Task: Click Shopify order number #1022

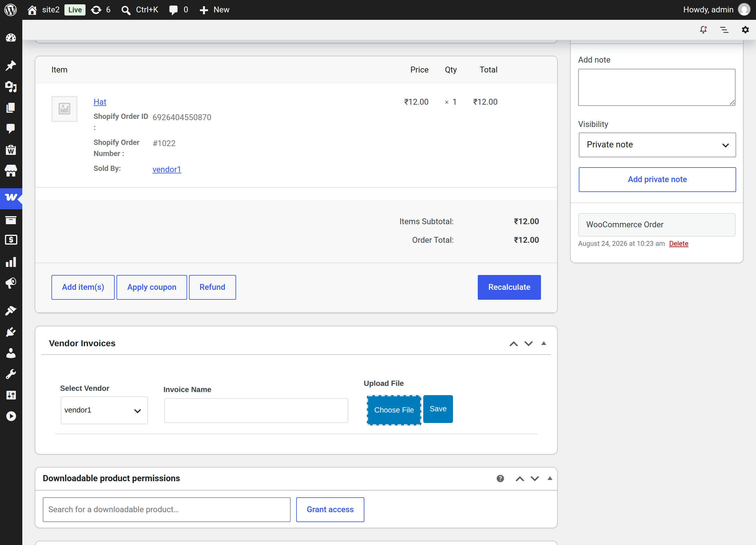Action: tap(164, 143)
